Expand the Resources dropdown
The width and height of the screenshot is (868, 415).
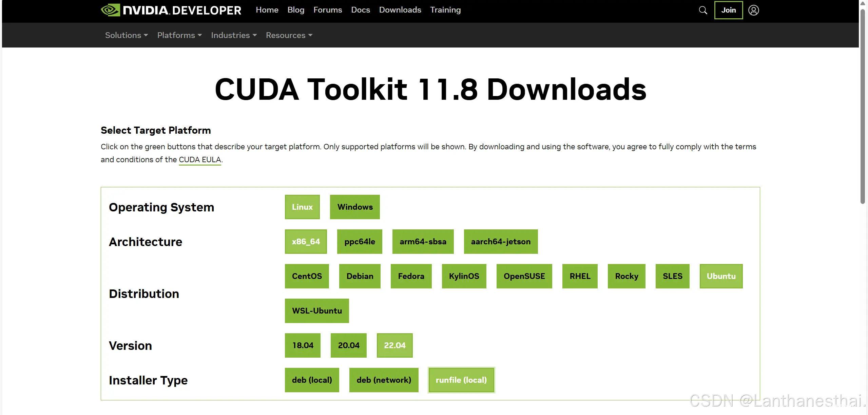pyautogui.click(x=289, y=35)
